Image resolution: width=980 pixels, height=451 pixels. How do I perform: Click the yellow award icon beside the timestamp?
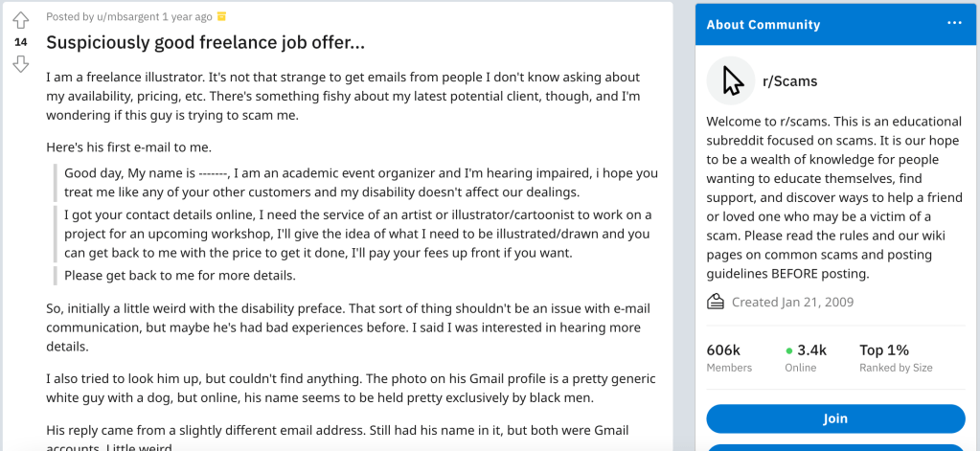pyautogui.click(x=222, y=16)
